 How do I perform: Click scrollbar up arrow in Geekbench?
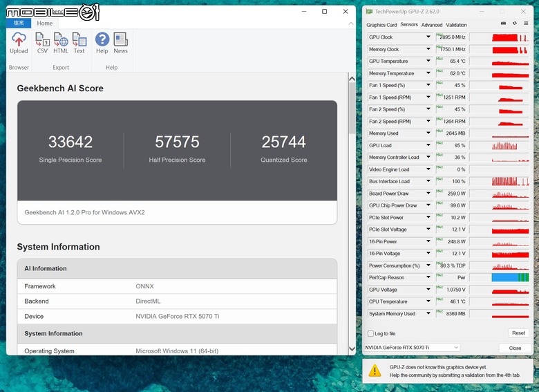click(352, 79)
